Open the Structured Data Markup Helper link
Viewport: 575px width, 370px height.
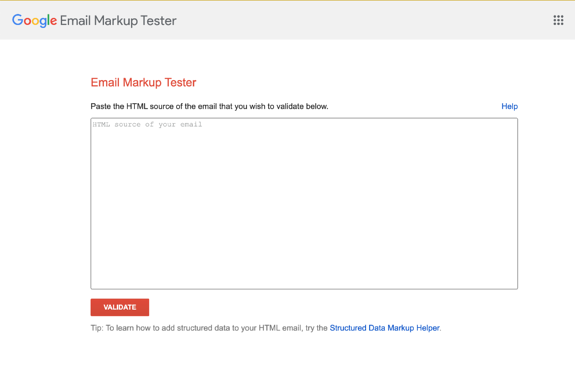384,328
